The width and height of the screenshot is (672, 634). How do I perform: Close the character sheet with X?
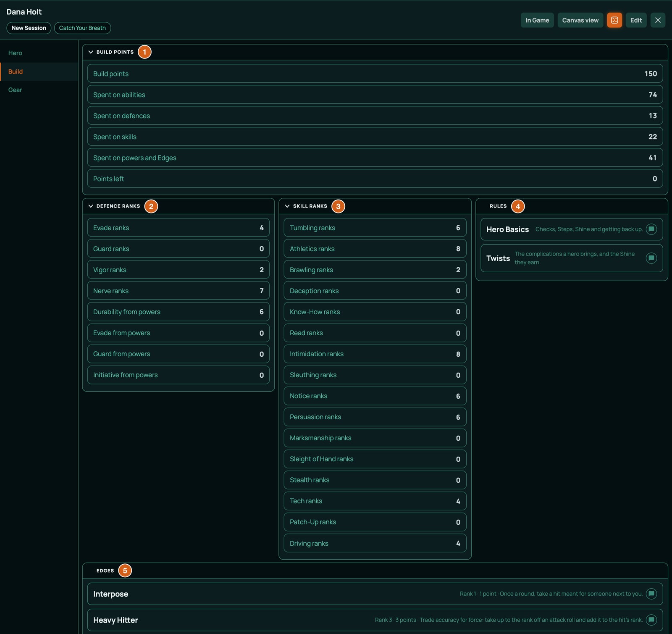658,20
